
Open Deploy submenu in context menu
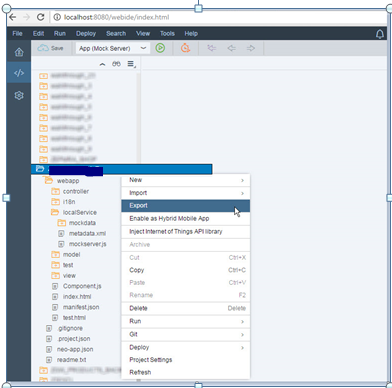[x=186, y=347]
